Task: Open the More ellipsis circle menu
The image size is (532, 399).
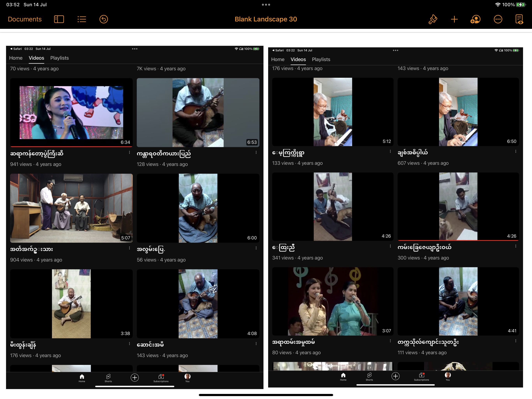Action: [498, 19]
